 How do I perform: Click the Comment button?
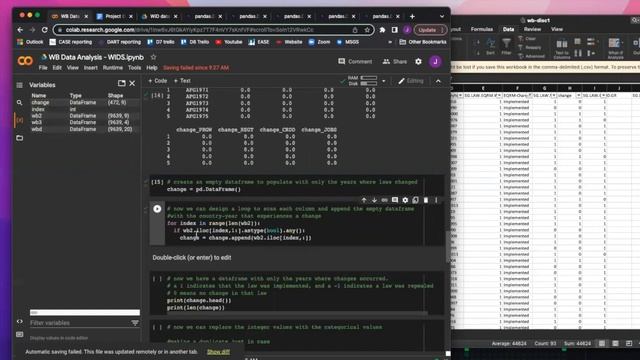(355, 62)
